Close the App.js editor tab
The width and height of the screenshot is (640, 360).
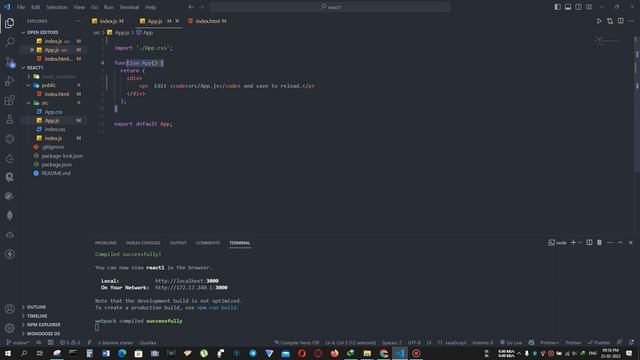pyautogui.click(x=177, y=21)
